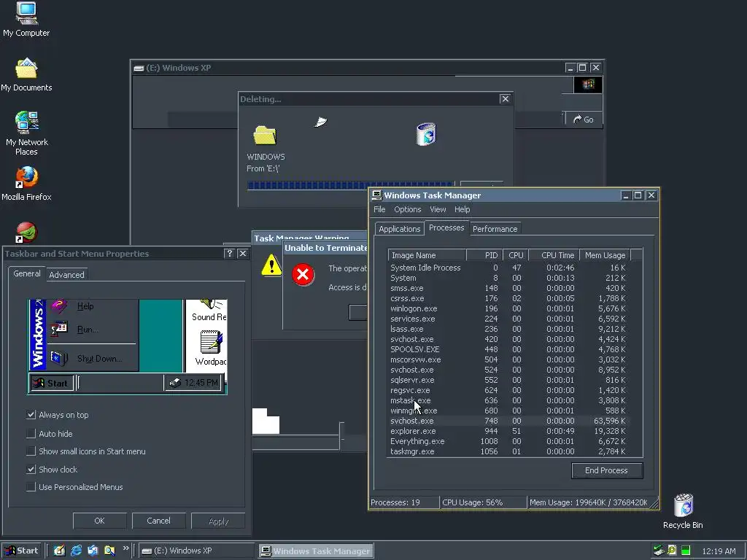Select lsass.exe process row
The width and height of the screenshot is (747, 560).
pyautogui.click(x=508, y=329)
